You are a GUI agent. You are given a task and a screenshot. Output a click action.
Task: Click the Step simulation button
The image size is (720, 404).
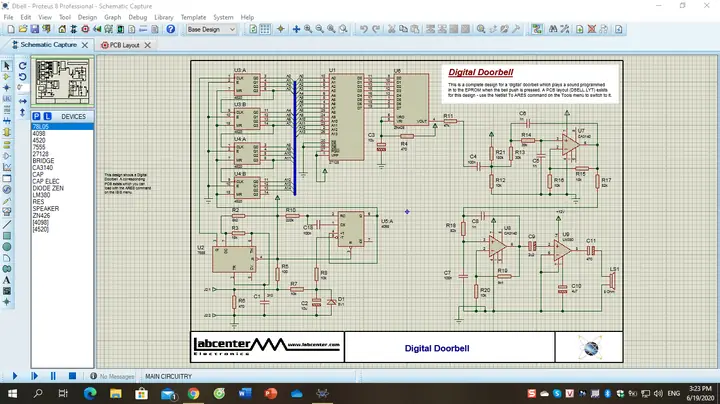34,376
